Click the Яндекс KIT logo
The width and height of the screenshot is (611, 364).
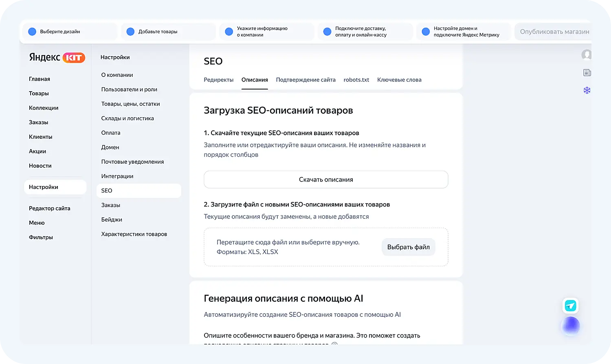tap(57, 57)
